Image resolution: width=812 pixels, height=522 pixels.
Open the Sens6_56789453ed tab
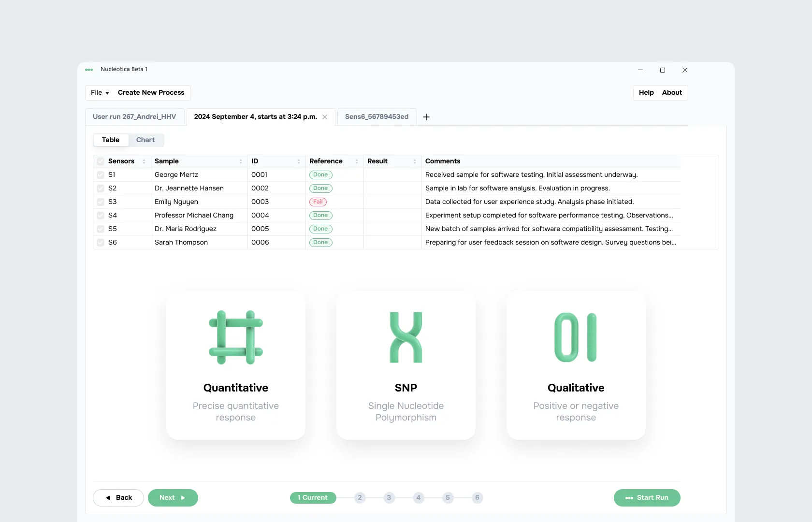(377, 117)
